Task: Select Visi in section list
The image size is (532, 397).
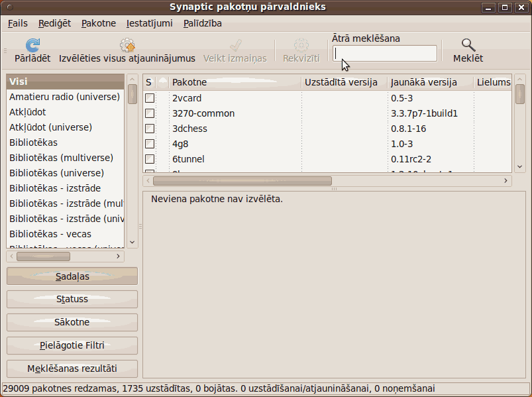Action: pos(65,82)
